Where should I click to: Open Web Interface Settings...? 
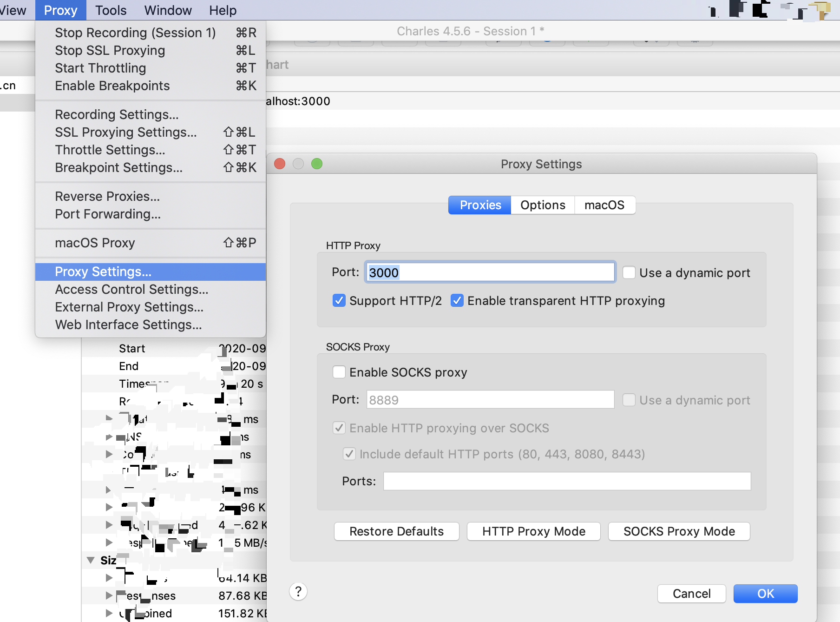151,324
